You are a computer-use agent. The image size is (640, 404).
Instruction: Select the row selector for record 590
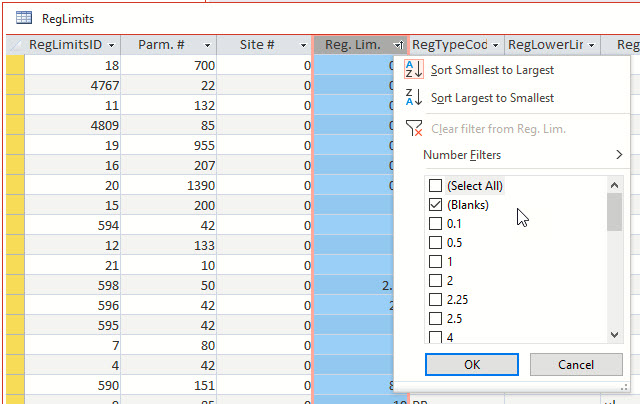(15, 385)
